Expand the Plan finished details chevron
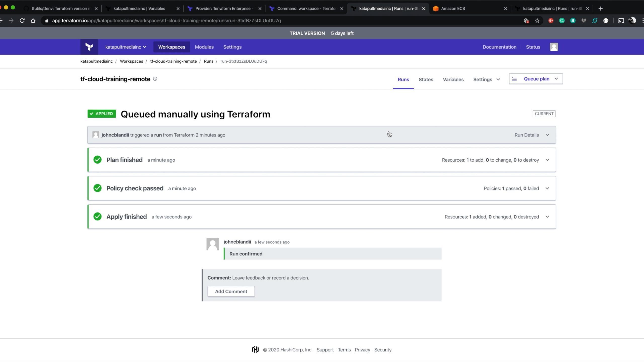Viewport: 644px width, 362px height. pos(547,160)
